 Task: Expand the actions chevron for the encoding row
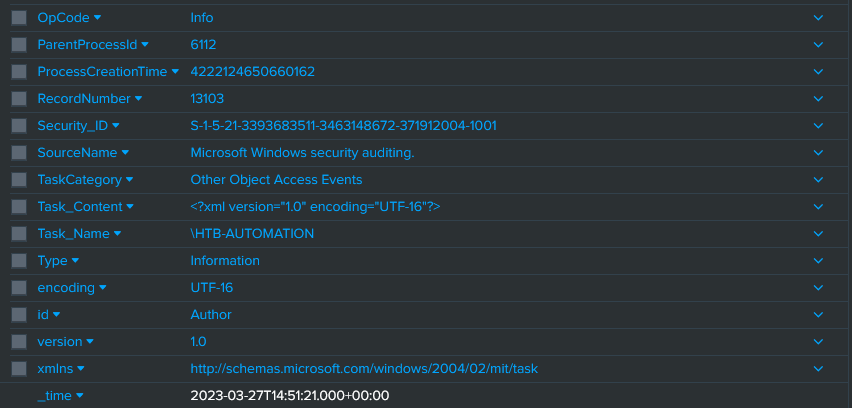818,288
